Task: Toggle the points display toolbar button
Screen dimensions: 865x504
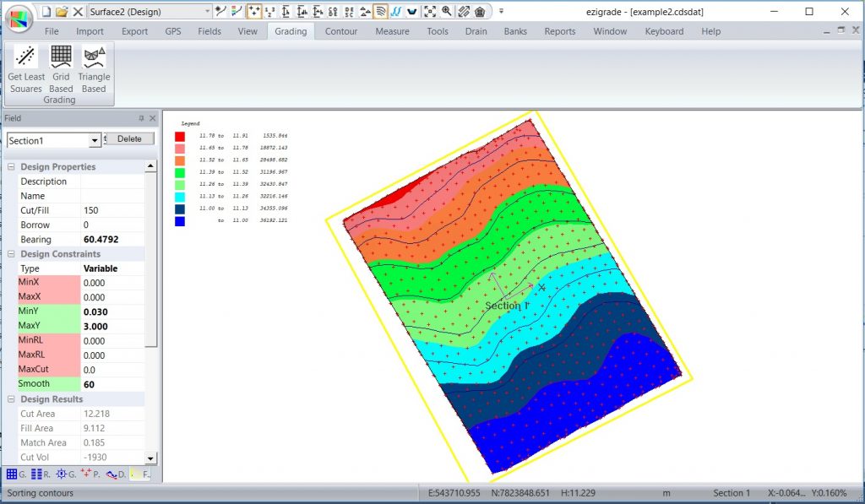Action: pos(253,12)
